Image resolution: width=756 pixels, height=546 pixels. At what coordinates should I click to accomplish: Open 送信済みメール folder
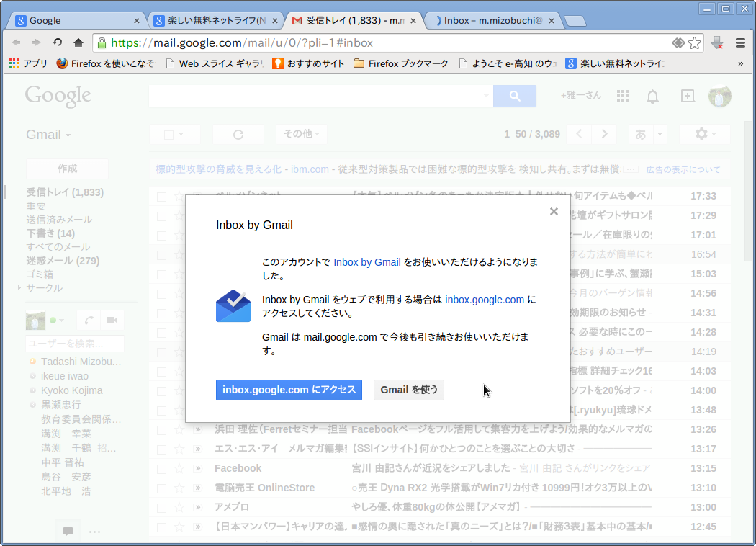pos(59,220)
